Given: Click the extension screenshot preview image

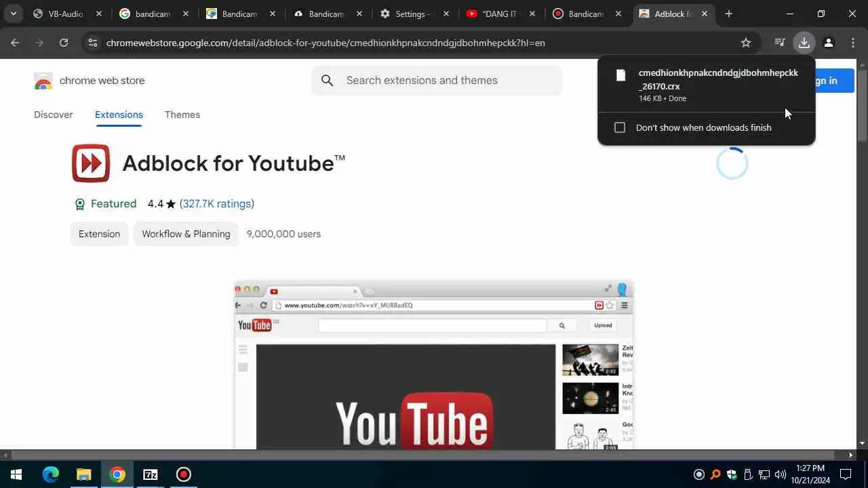Looking at the screenshot, I should 434,365.
